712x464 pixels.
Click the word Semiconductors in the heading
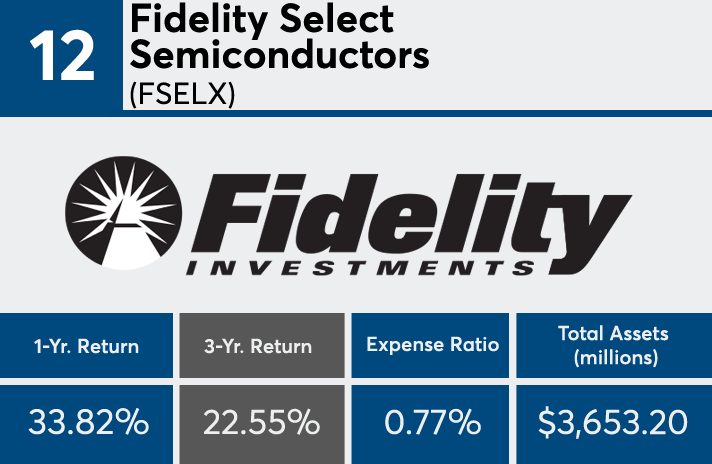point(279,55)
